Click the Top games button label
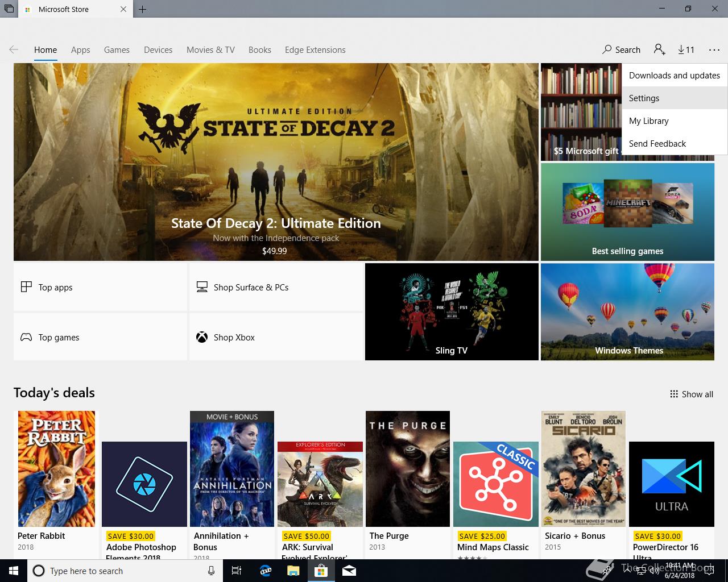Viewport: 728px width, 582px height. (59, 337)
